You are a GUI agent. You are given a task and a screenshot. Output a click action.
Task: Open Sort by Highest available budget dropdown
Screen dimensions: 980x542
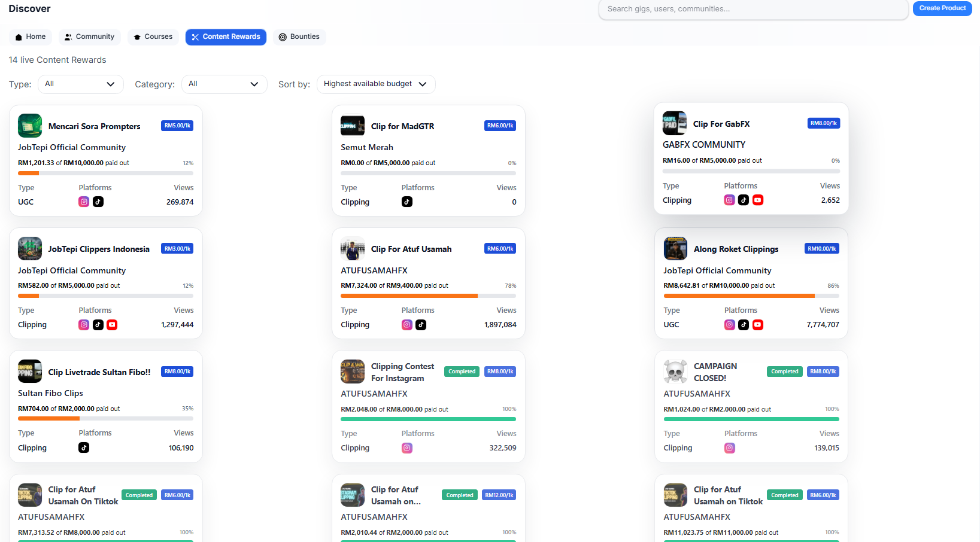pyautogui.click(x=376, y=84)
